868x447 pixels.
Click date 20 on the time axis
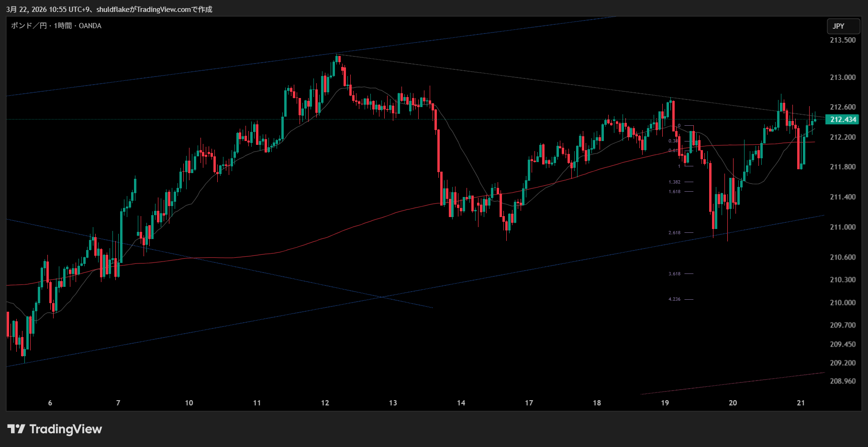[x=733, y=403]
